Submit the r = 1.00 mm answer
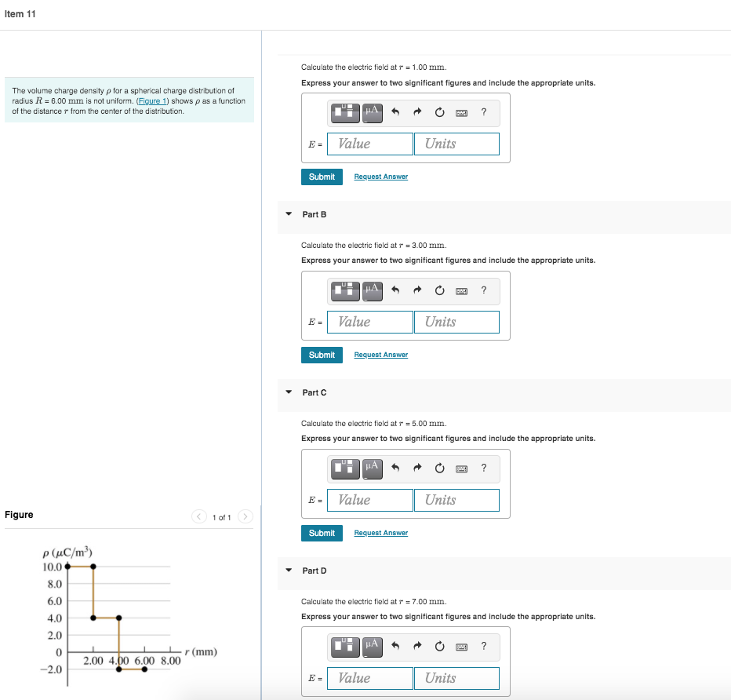This screenshot has width=731, height=700. click(322, 177)
